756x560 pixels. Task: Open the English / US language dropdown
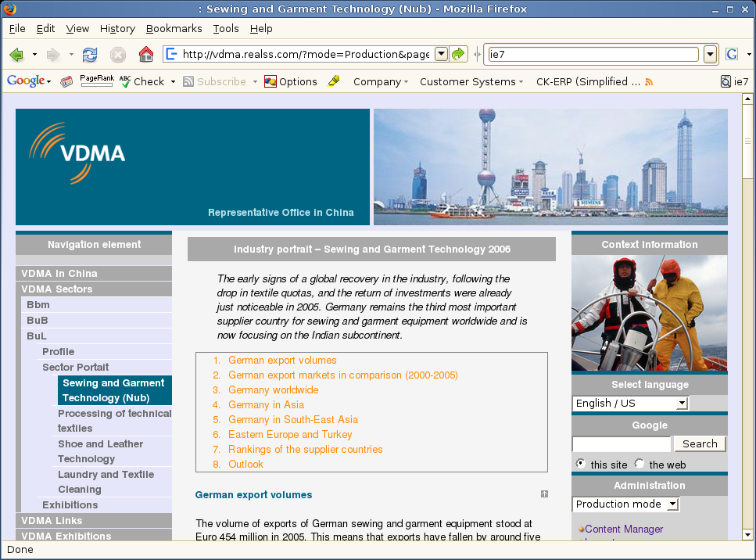pos(630,404)
